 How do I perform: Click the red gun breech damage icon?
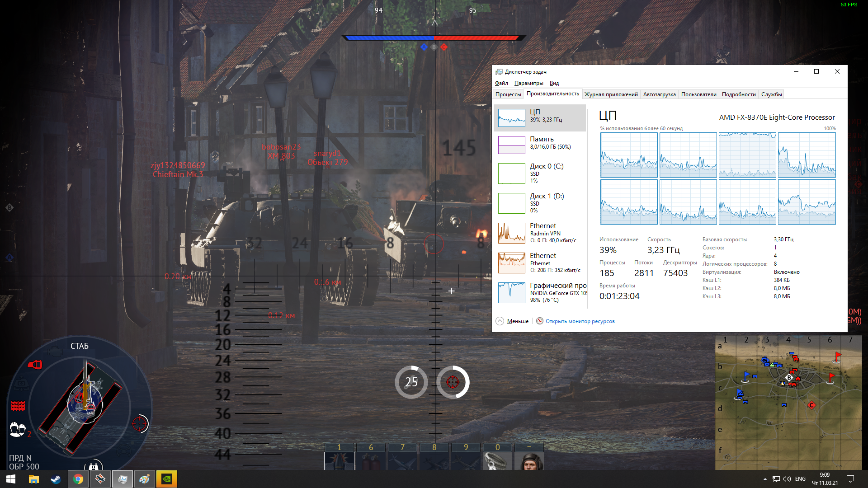(x=35, y=365)
